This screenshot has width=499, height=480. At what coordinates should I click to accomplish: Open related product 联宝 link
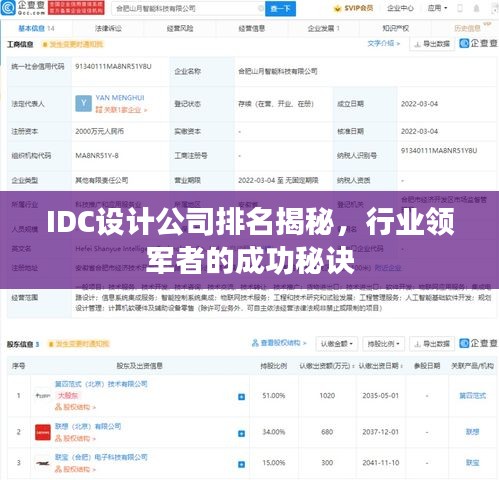pyautogui.click(x=472, y=463)
